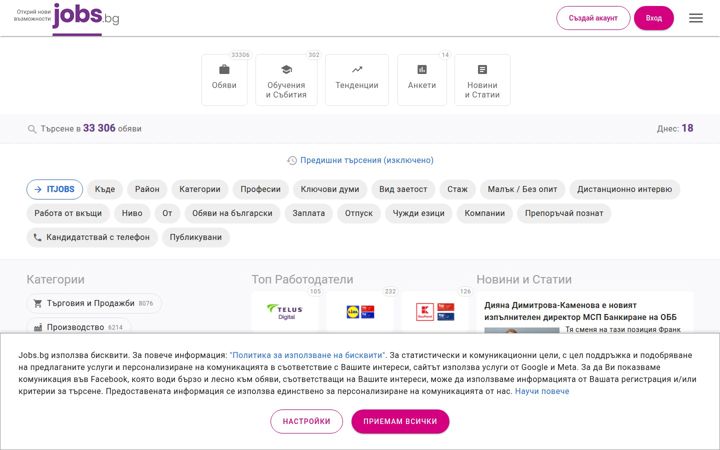
Task: Open the От filter chip
Action: coord(167,213)
